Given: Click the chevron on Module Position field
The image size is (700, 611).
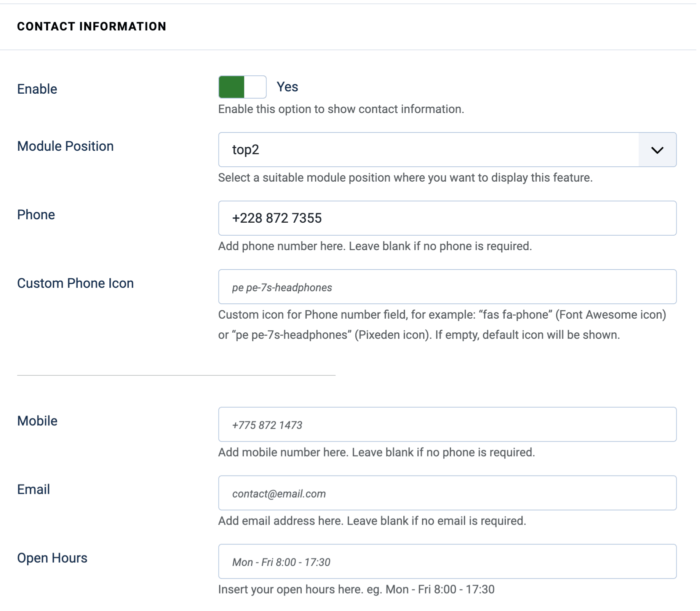Looking at the screenshot, I should [x=656, y=150].
